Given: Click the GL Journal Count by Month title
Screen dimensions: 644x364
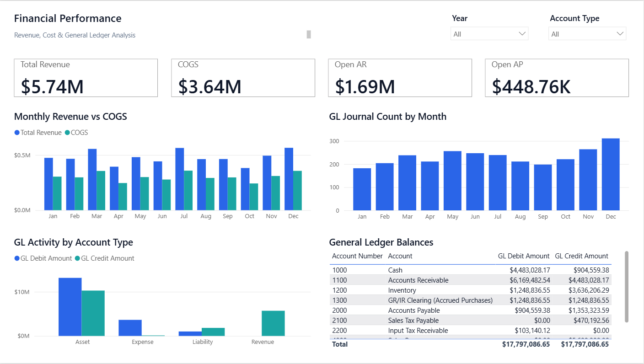Looking at the screenshot, I should [x=388, y=117].
